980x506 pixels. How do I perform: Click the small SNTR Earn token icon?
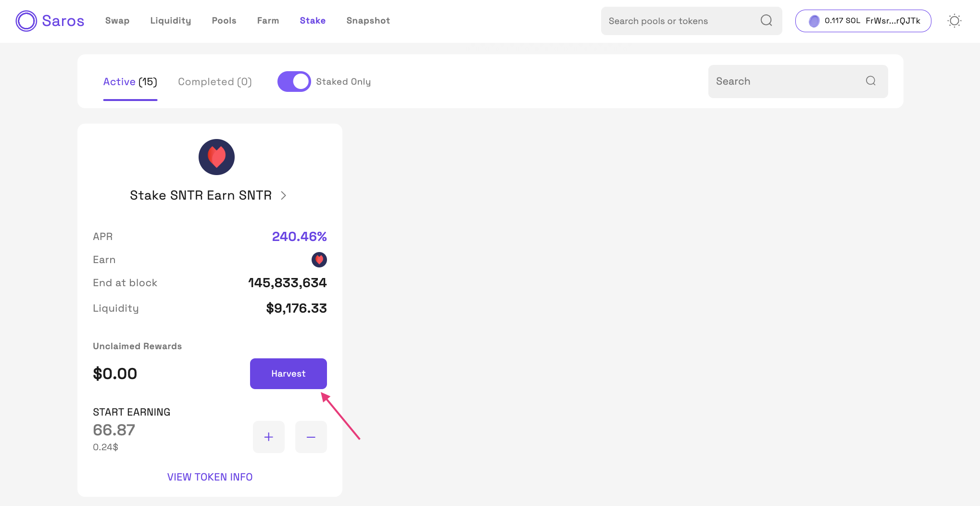click(x=319, y=260)
